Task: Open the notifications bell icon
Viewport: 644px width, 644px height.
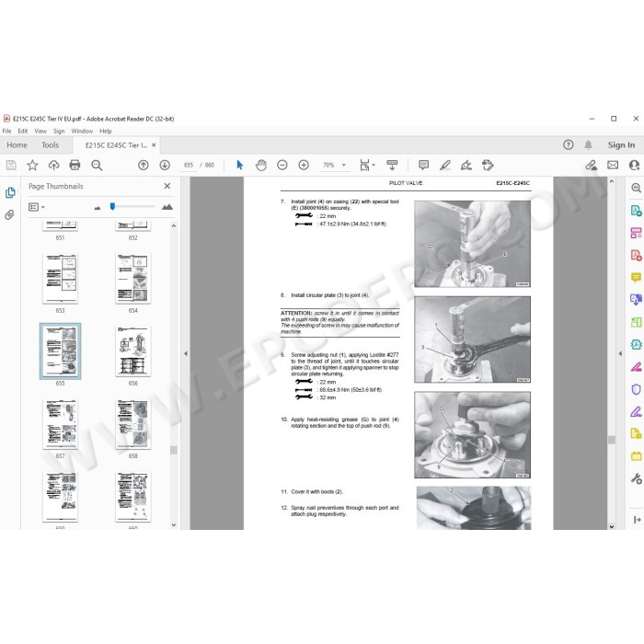Action: click(588, 144)
